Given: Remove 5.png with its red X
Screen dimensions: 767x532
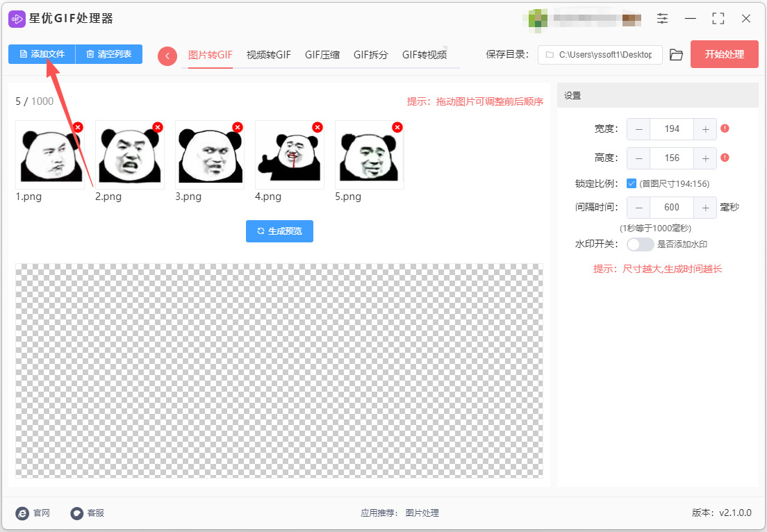Looking at the screenshot, I should (397, 127).
